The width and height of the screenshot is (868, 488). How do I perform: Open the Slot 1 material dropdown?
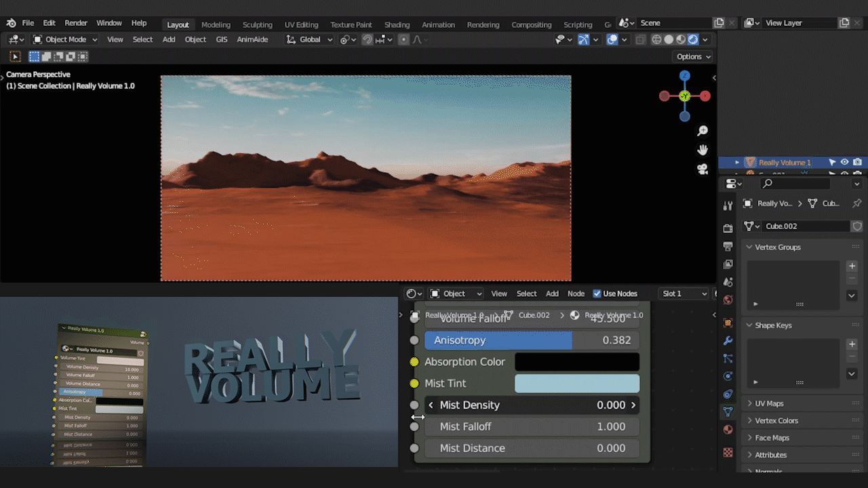684,293
